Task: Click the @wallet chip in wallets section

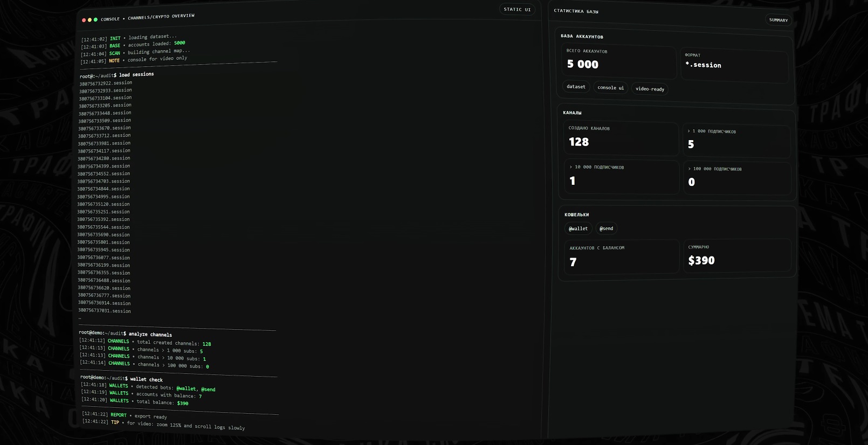Action: click(578, 228)
